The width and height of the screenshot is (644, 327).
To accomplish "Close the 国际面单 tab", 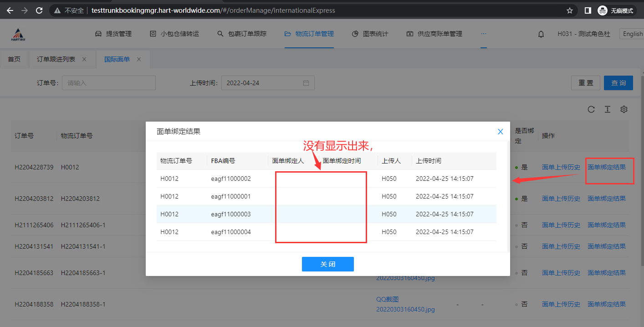I will (139, 59).
